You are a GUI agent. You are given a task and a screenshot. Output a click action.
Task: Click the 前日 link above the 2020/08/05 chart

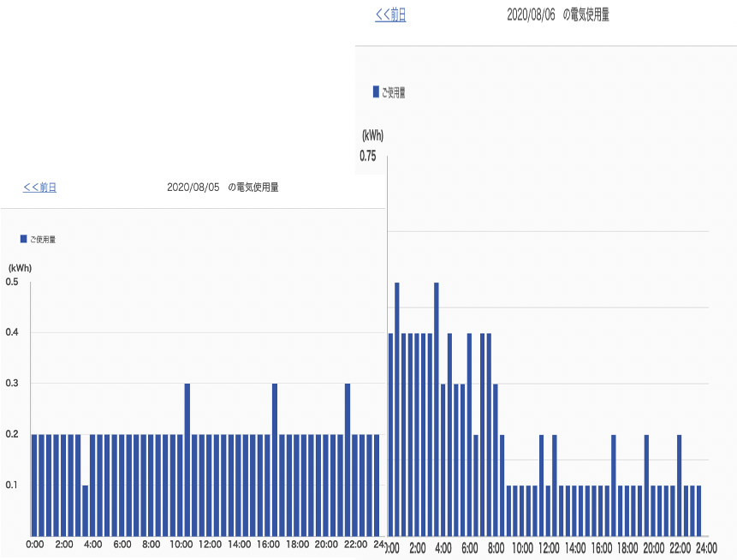click(39, 188)
